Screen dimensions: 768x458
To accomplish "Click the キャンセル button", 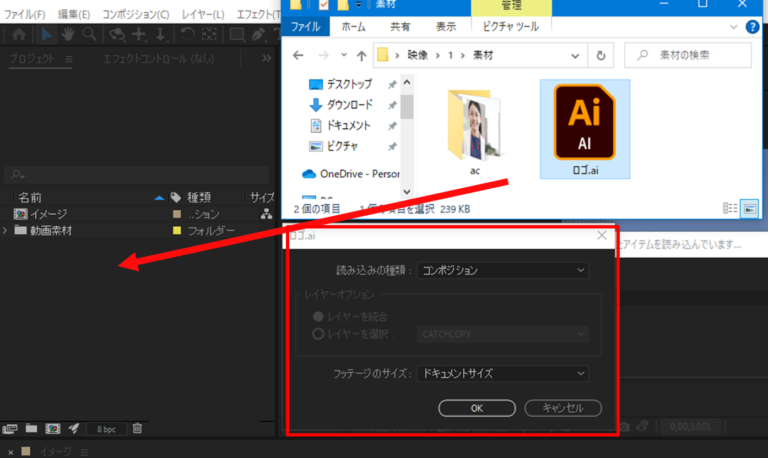I will 562,408.
